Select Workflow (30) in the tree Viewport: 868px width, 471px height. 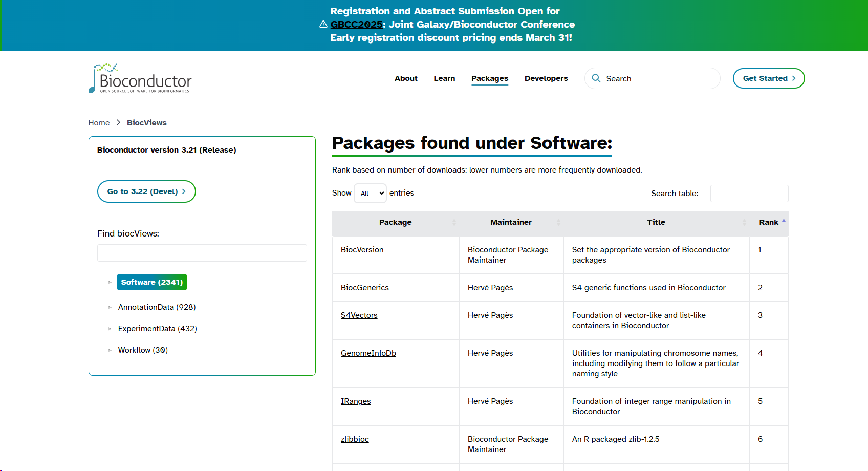pyautogui.click(x=143, y=350)
